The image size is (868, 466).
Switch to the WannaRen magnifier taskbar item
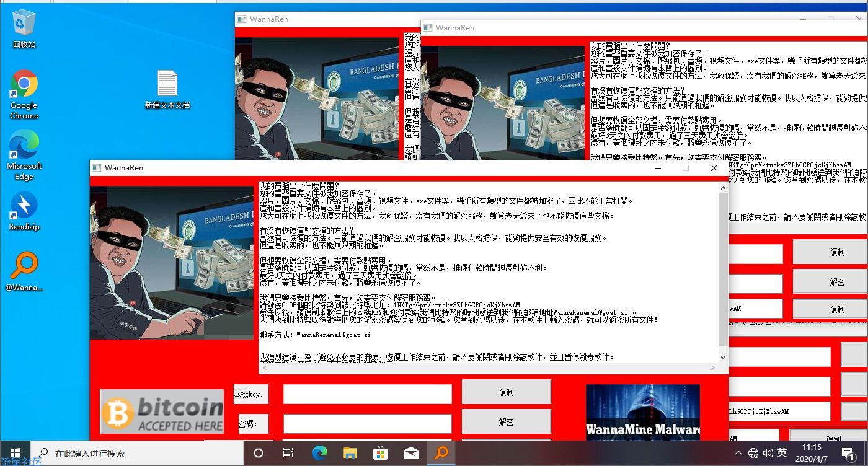tap(441, 453)
